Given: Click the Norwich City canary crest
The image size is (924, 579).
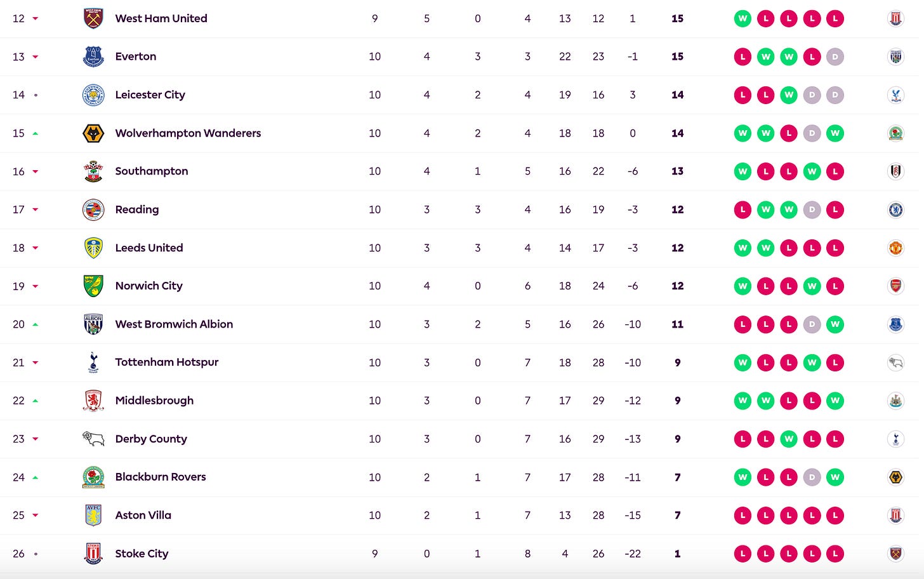Looking at the screenshot, I should (x=93, y=286).
